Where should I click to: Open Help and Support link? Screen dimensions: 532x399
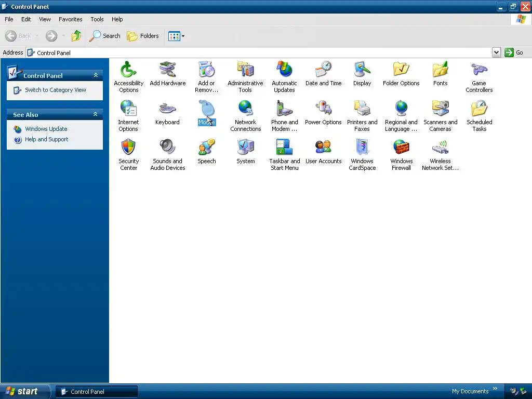click(x=46, y=139)
